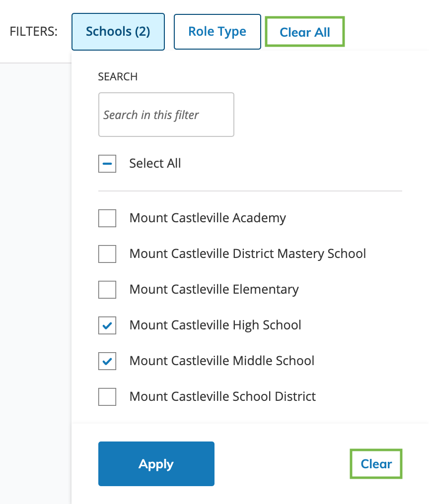The image size is (429, 504).
Task: Click the 'Mount Castleville District Mastery School' text
Action: [x=247, y=254]
